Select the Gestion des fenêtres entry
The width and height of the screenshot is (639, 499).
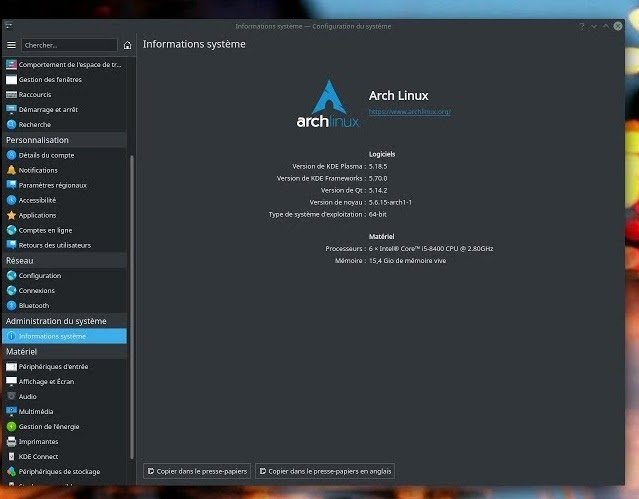[x=64, y=79]
